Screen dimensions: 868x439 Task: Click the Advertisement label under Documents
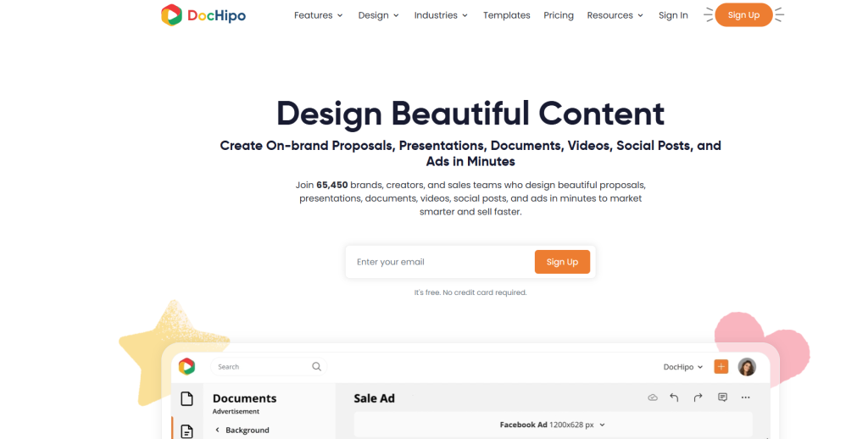pos(236,411)
